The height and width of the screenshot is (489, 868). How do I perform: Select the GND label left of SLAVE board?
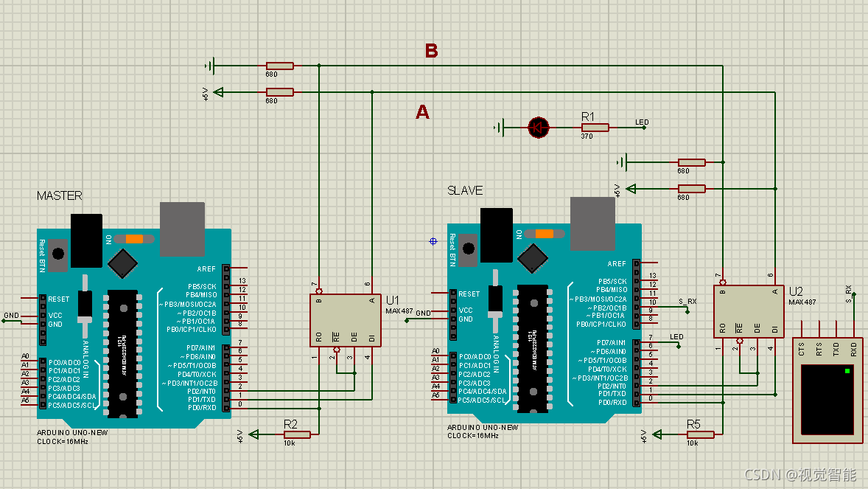tap(423, 313)
